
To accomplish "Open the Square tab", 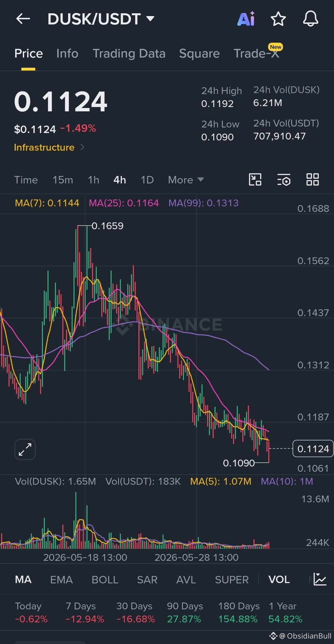I will click(x=199, y=54).
